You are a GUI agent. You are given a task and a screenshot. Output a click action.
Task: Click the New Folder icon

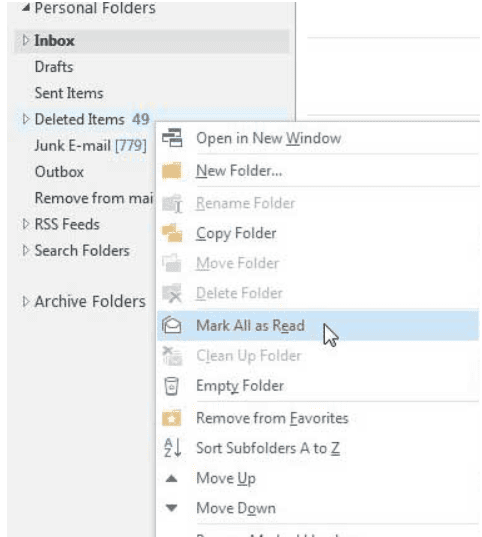[172, 170]
